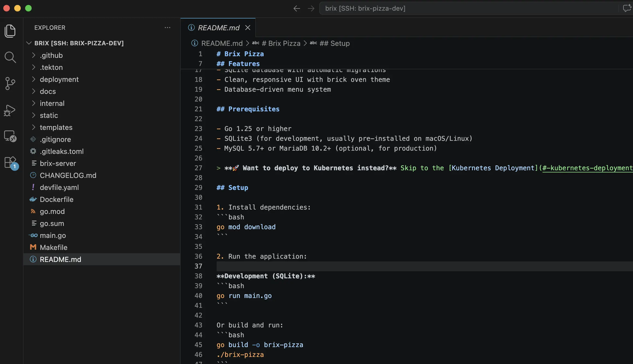Expand the .tekton folder
This screenshot has width=633, height=364.
point(34,67)
